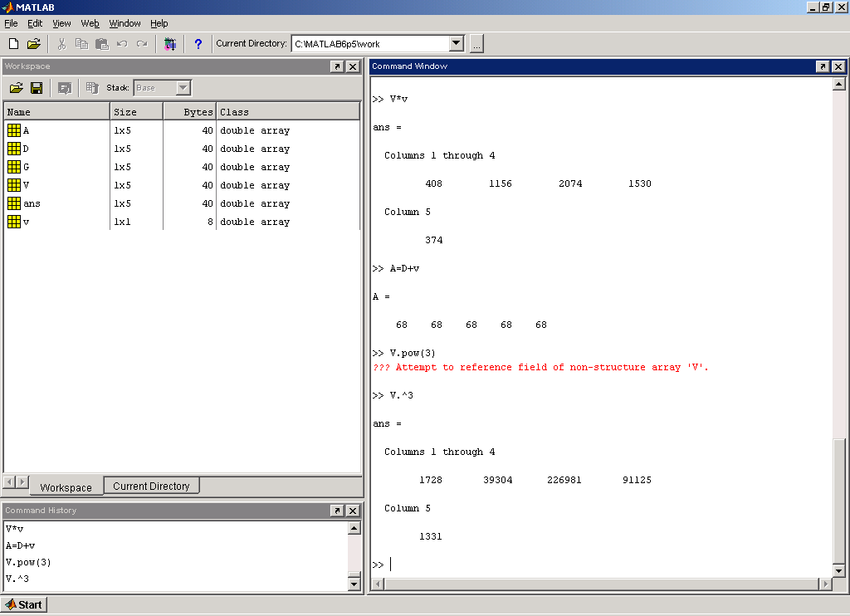The height and width of the screenshot is (616, 850).
Task: Click the MATLAB Start button
Action: click(24, 604)
